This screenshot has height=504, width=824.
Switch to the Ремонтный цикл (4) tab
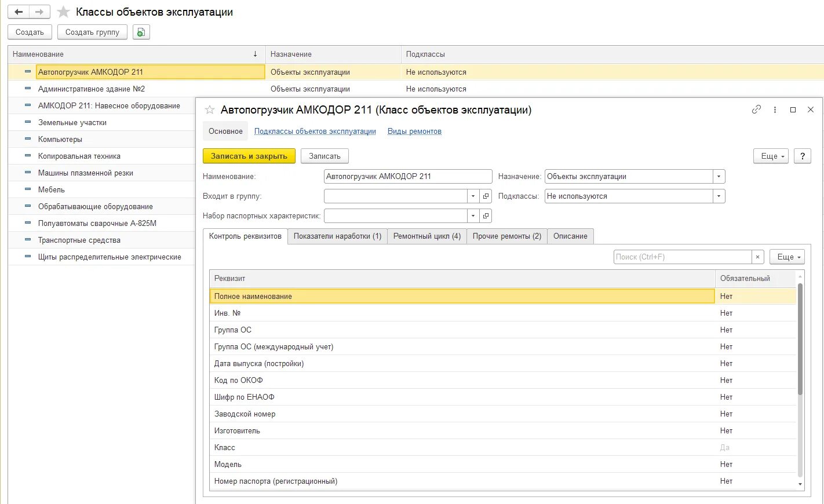click(x=427, y=236)
